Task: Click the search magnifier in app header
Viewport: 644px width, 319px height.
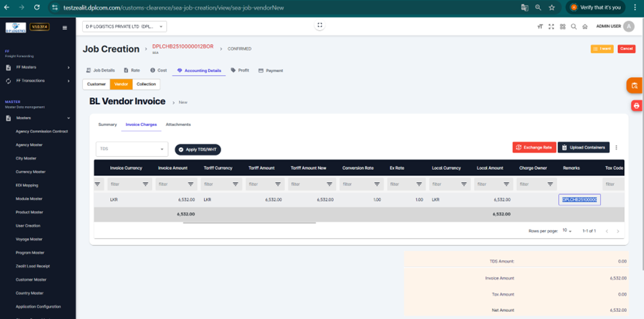Action: (x=573, y=27)
